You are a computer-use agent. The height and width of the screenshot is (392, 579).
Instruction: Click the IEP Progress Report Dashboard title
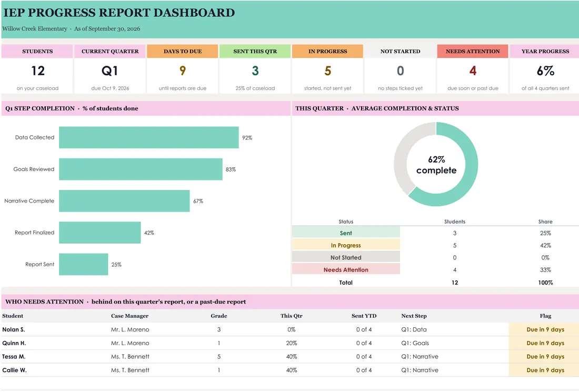coord(119,13)
